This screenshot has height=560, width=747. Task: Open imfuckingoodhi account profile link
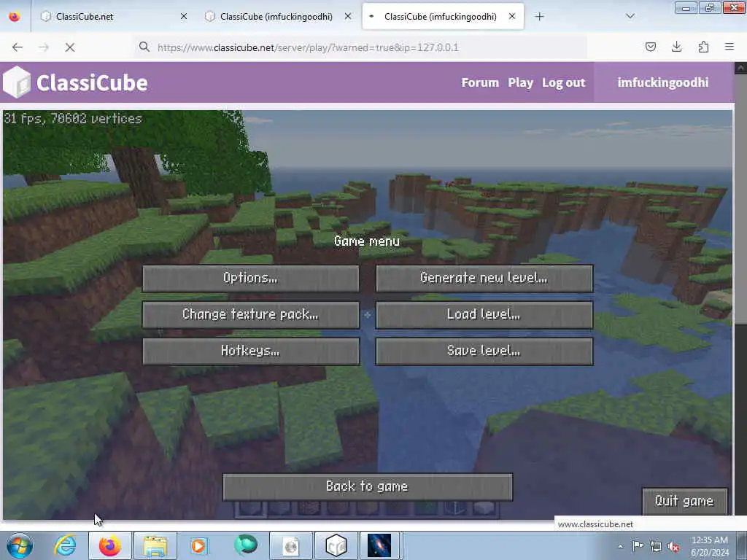(x=662, y=83)
